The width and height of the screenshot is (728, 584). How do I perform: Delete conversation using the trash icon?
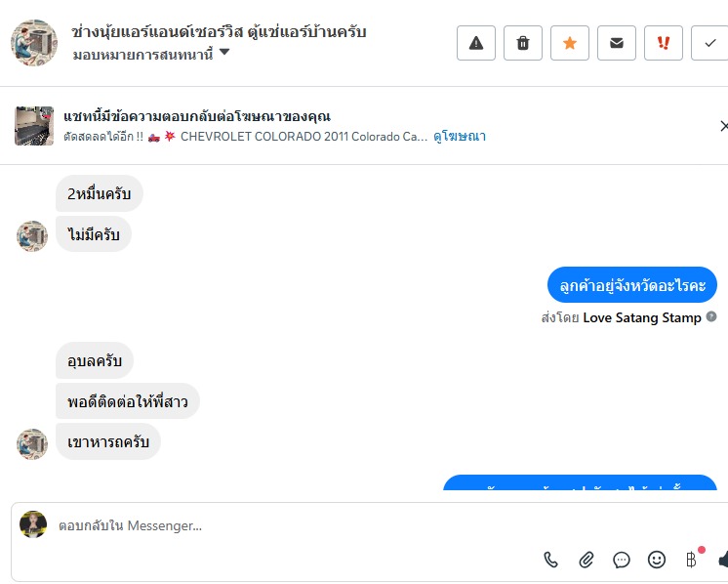pos(523,42)
